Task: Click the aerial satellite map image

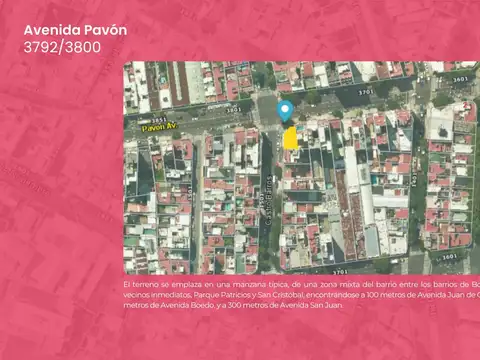Action: tap(302, 168)
